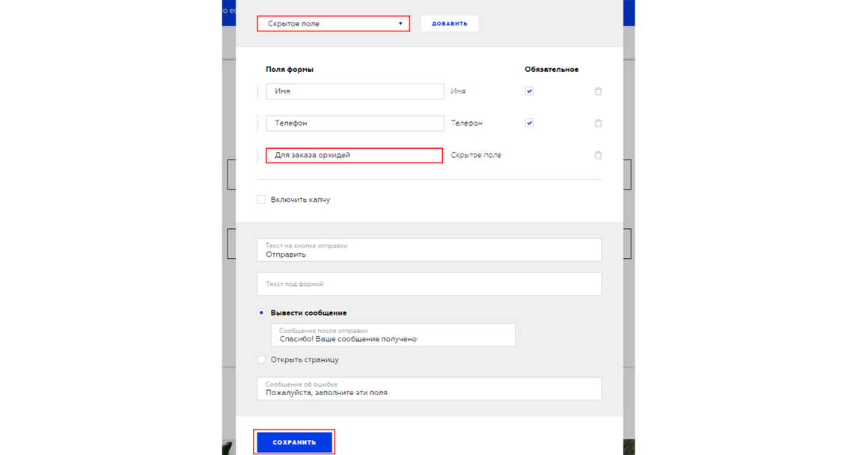This screenshot has height=455, width=868.
Task: Save the form with Сохранить
Action: coord(294,442)
